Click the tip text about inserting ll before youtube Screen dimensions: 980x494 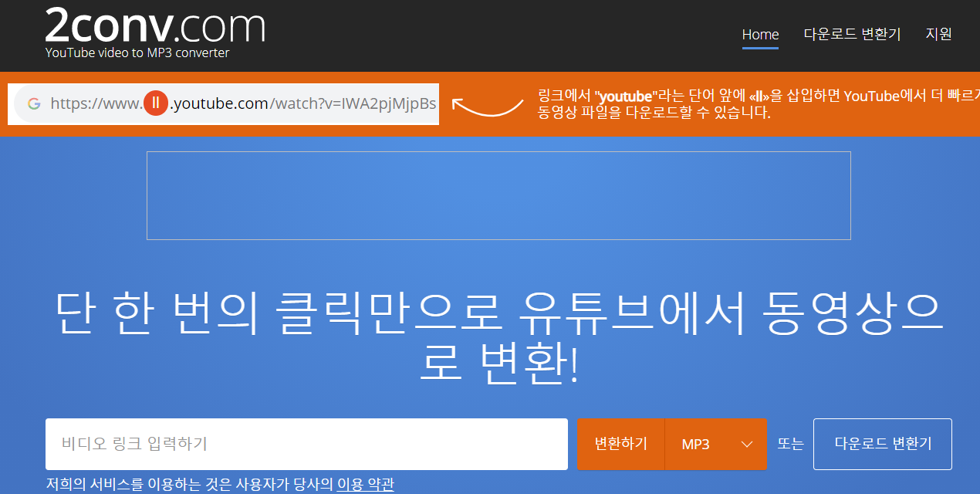759,104
